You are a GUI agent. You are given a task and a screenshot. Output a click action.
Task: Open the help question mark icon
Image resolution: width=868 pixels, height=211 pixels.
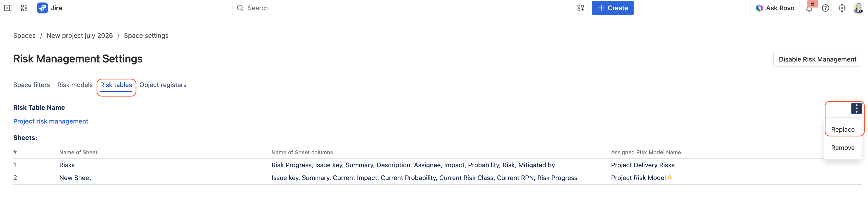825,8
